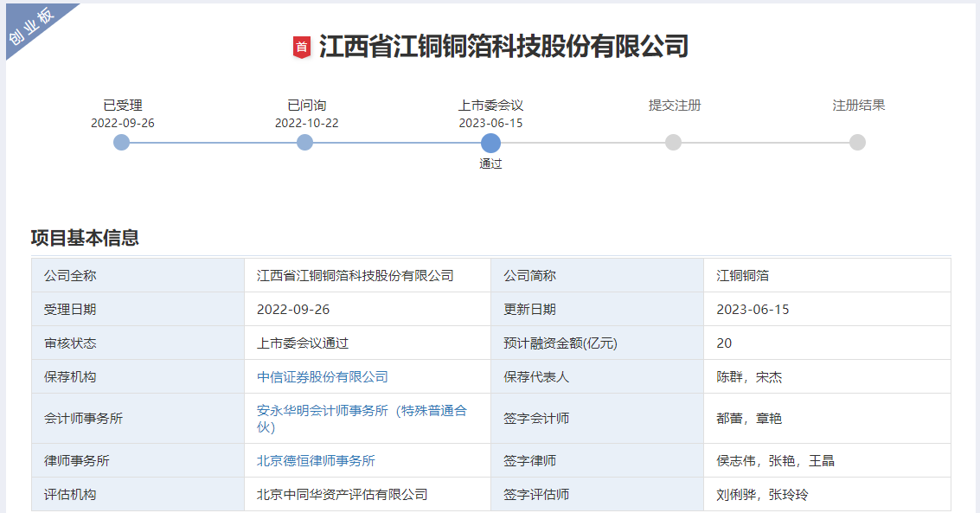Select the gray 注册结果 timeline dot
Image resolution: width=980 pixels, height=513 pixels.
pos(857,143)
